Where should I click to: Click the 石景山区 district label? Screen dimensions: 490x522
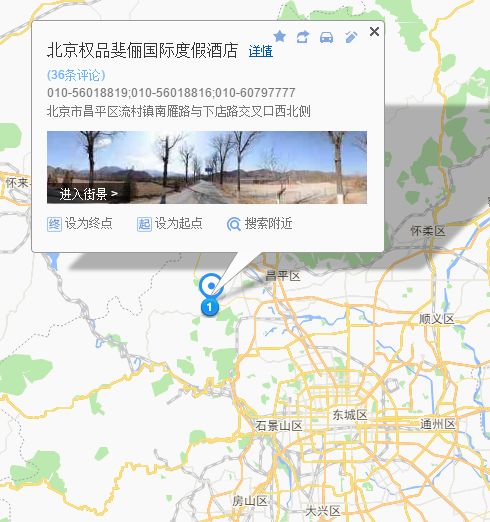click(x=279, y=426)
